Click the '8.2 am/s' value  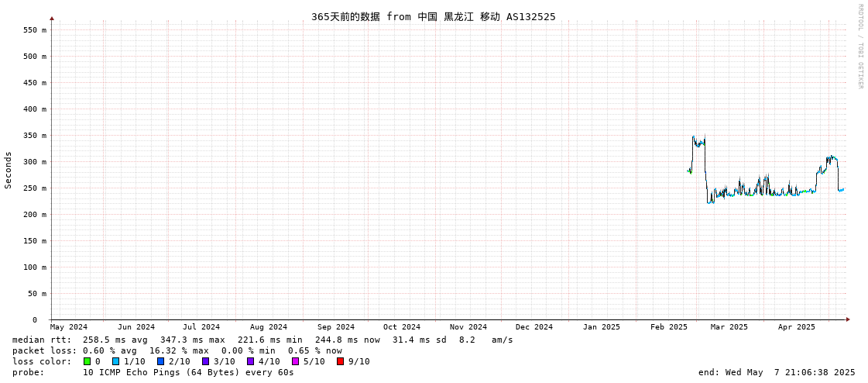pyautogui.click(x=486, y=340)
